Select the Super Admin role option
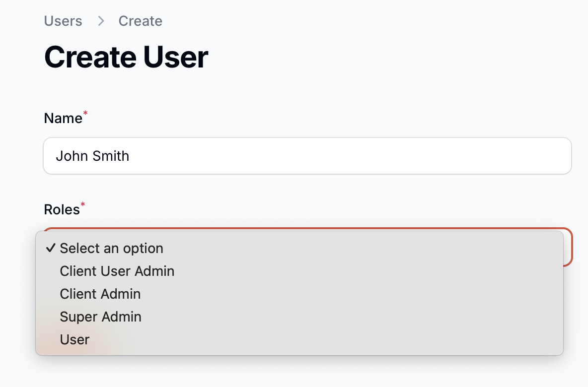The height and width of the screenshot is (387, 588). coord(100,317)
